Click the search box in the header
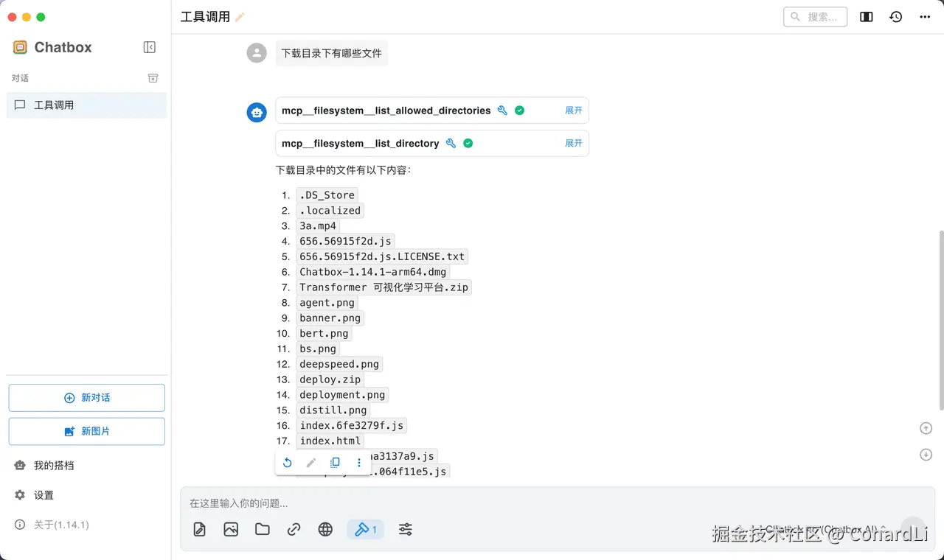The image size is (944, 560). pos(815,16)
